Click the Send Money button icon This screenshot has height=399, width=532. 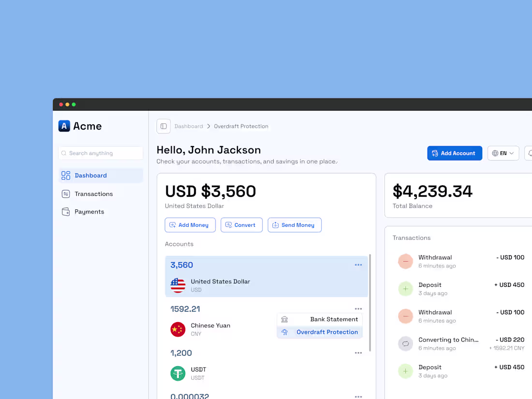click(x=276, y=225)
